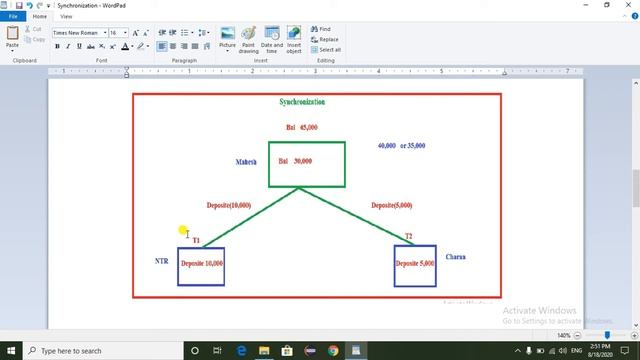Image resolution: width=640 pixels, height=360 pixels.
Task: Undo the last action
Action: point(29,5)
